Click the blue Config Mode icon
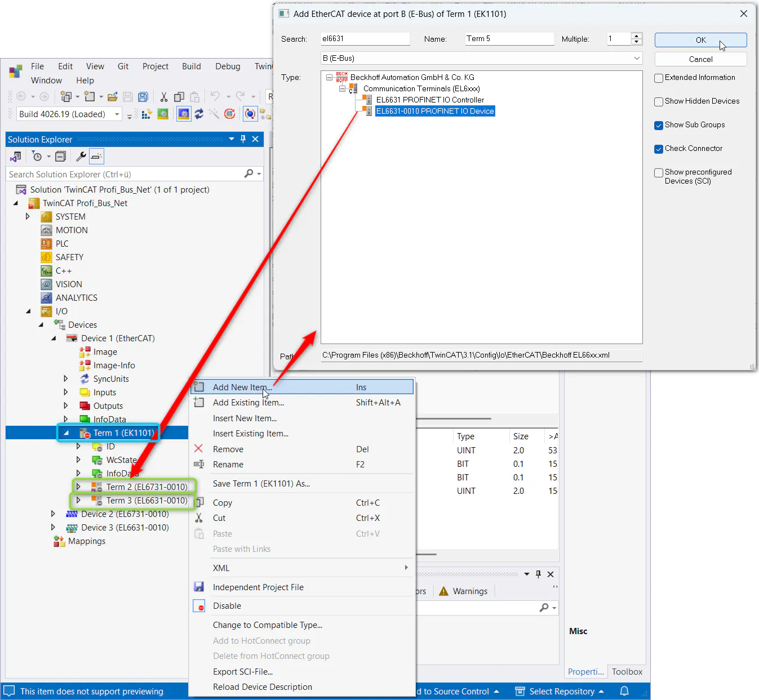Viewport: 759px width, 700px height. pyautogui.click(x=184, y=114)
